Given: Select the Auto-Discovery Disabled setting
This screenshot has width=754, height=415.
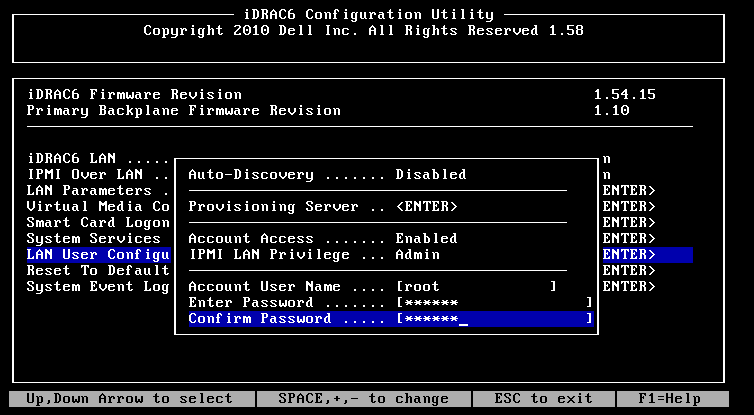Looking at the screenshot, I should (430, 174).
